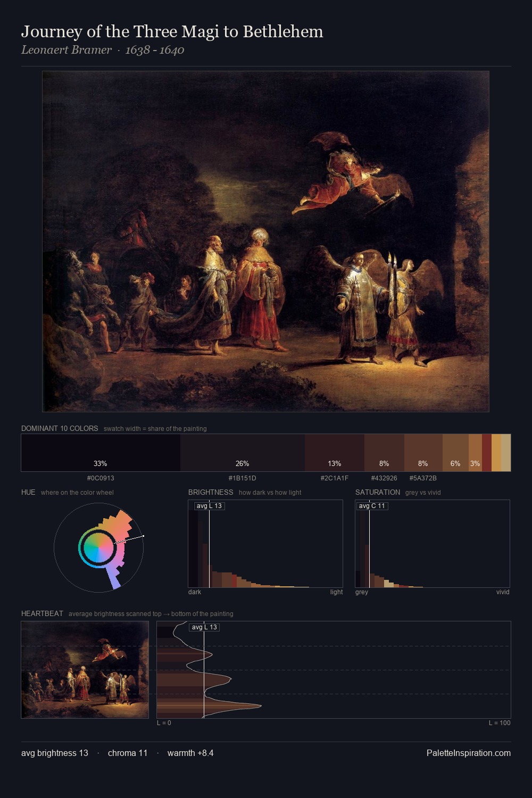The image size is (532, 798).
Task: Select the 6% brown swatch
Action: click(x=455, y=453)
